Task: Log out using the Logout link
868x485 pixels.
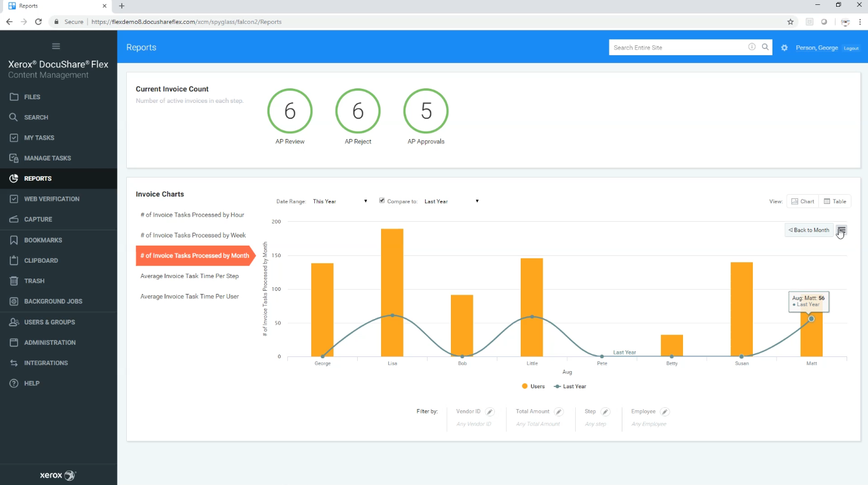Action: tap(851, 48)
